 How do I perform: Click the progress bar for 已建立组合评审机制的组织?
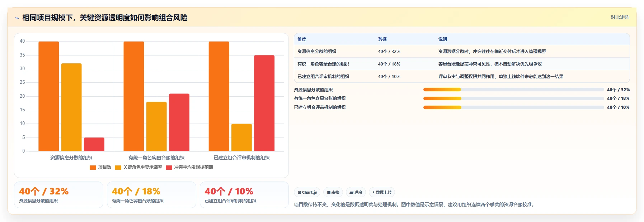pyautogui.click(x=513, y=107)
